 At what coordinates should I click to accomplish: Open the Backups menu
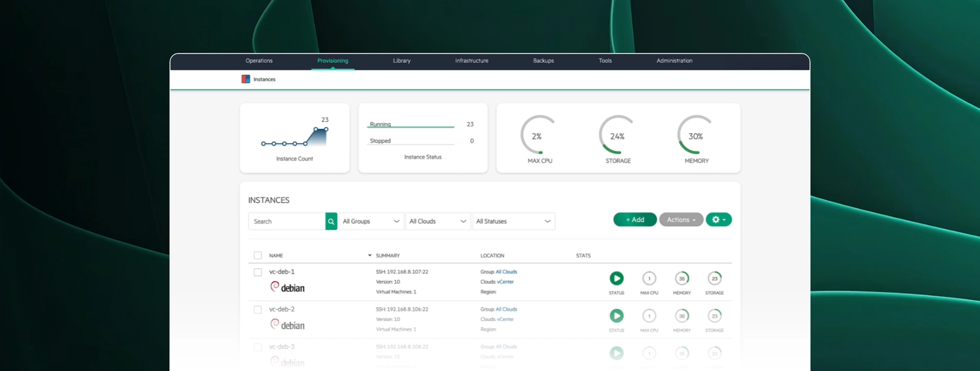coord(543,61)
